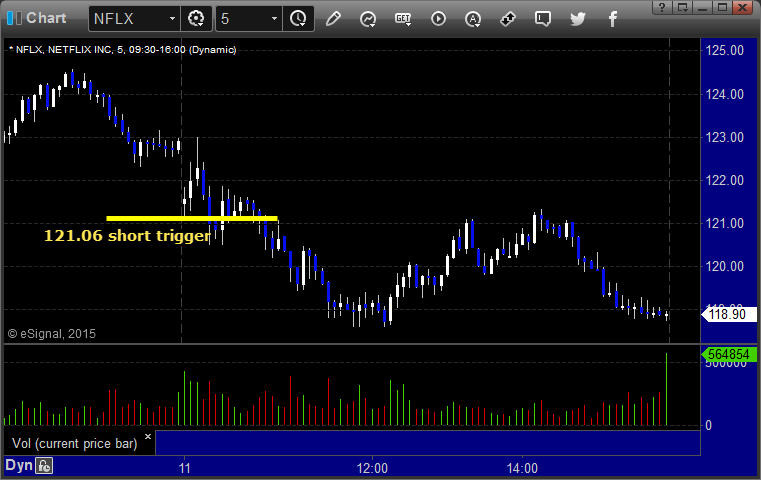Click the 118.90 current price tag
Viewport: 761px width, 480px height.
(x=729, y=314)
